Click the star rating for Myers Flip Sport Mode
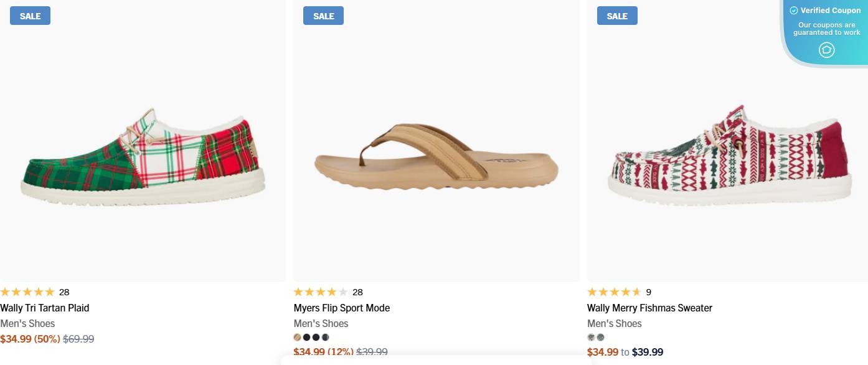 [319, 292]
